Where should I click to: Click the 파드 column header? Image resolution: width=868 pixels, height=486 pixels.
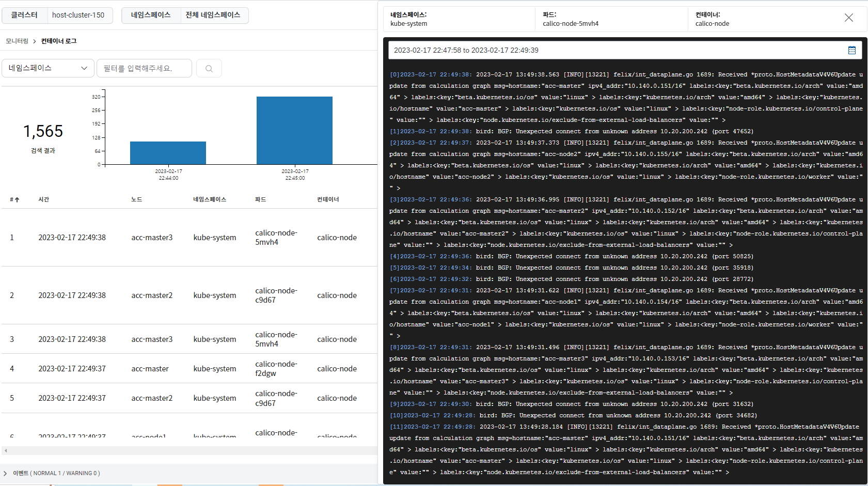(260, 199)
